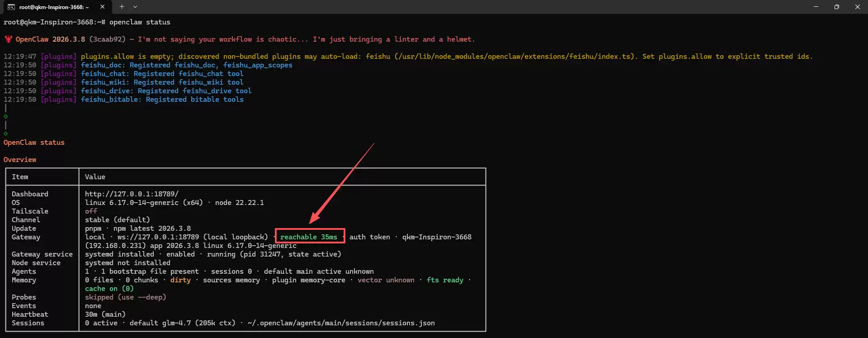
Task: Click 'pnpm · npm latest 2026.3.8' value
Action: coord(138,229)
